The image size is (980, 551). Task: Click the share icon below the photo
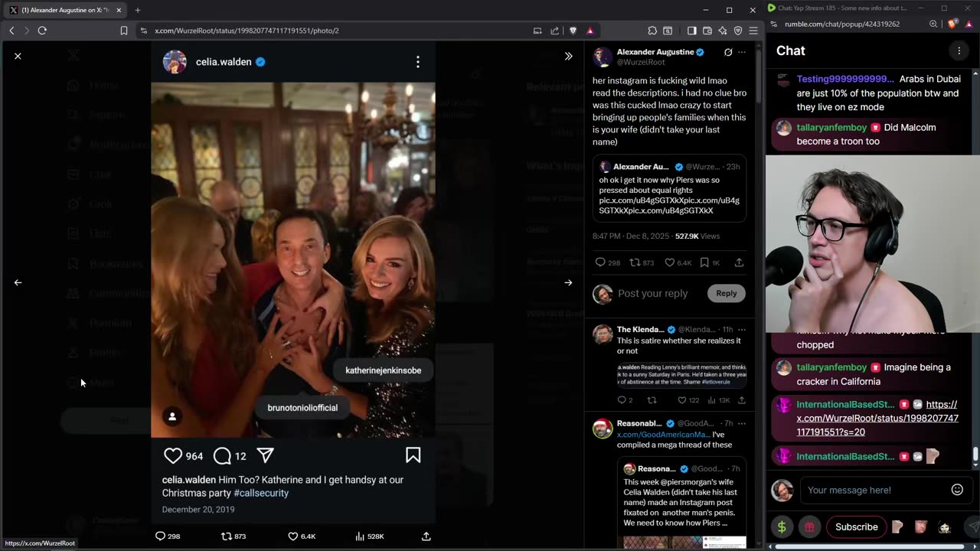tap(426, 536)
